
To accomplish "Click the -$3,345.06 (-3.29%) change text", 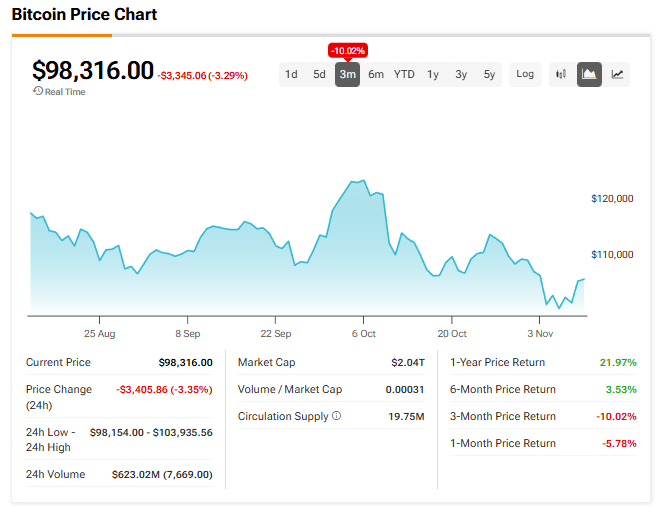I will 203,76.
